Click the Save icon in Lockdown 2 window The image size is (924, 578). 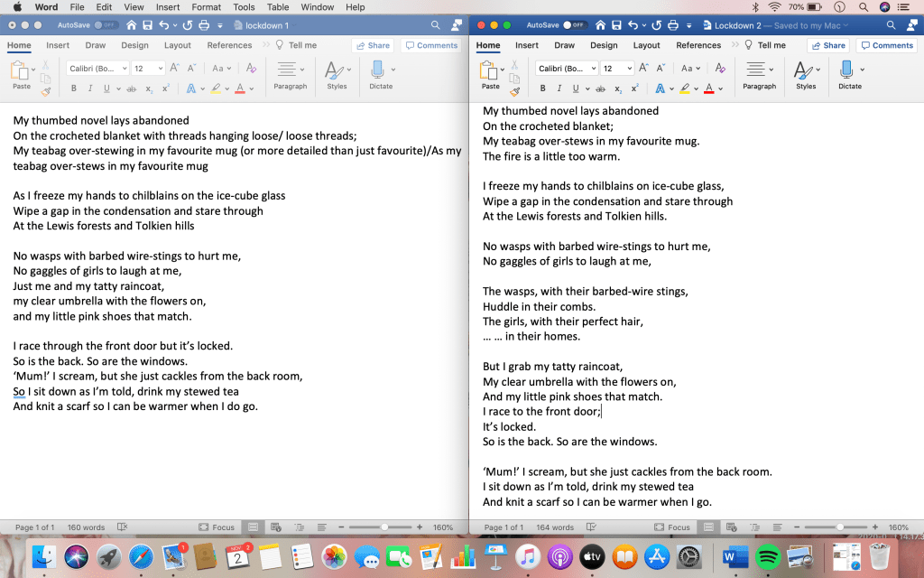coord(615,25)
